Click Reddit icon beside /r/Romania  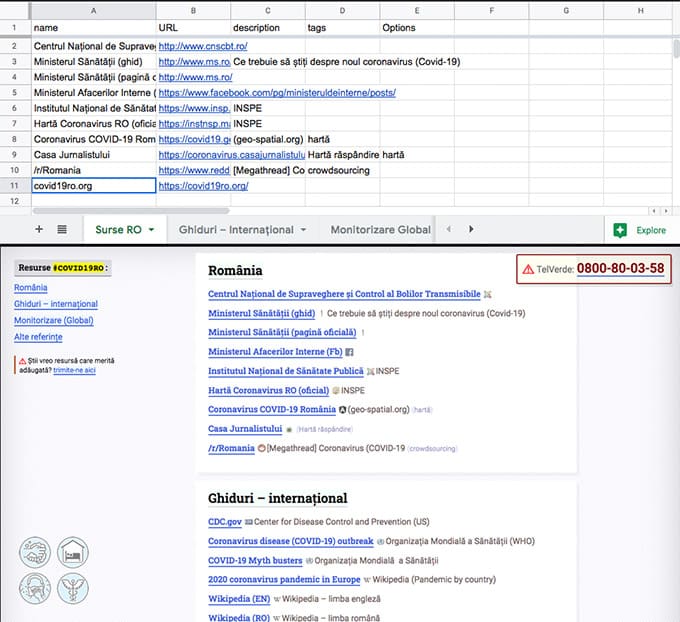(x=262, y=448)
